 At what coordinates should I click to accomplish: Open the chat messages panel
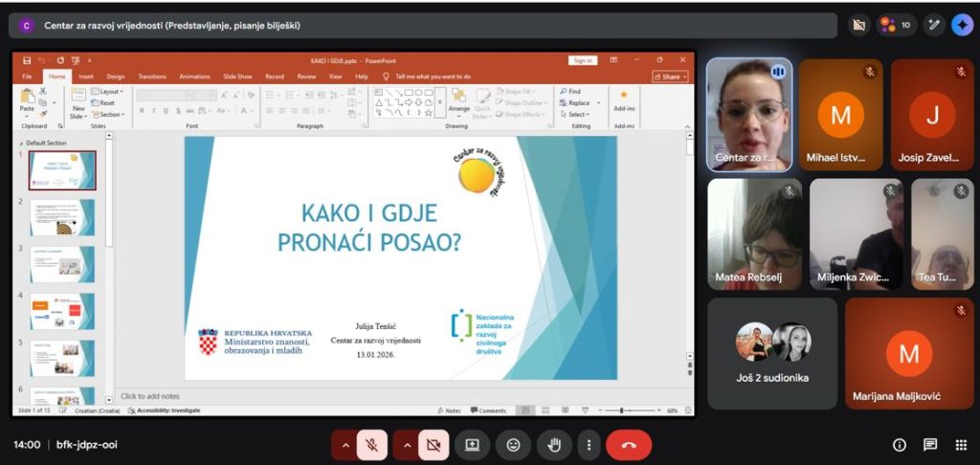(930, 445)
